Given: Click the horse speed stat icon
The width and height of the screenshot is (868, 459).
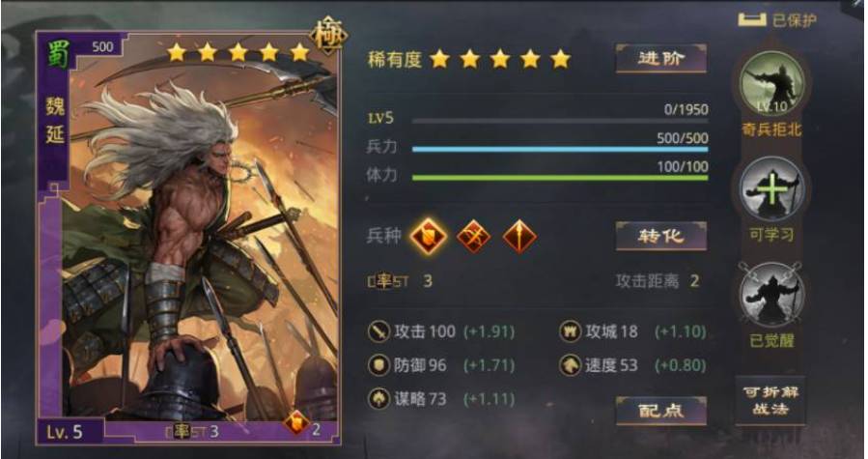Looking at the screenshot, I should (570, 365).
